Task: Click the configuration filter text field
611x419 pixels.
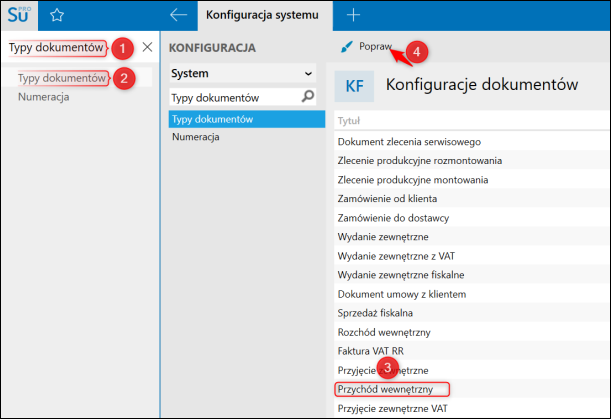Action: [234, 97]
